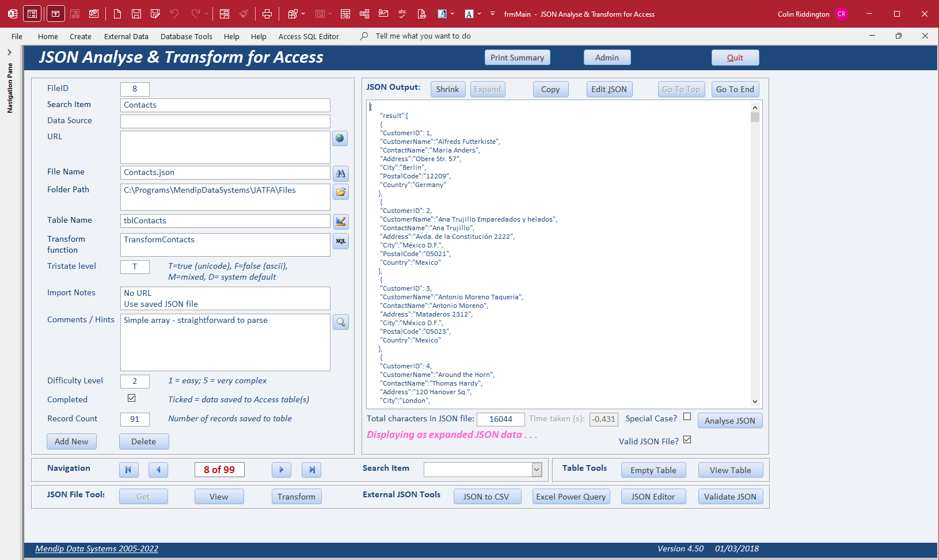Click the Validate JSON button
Viewport: 939px width, 560px height.
pyautogui.click(x=731, y=497)
